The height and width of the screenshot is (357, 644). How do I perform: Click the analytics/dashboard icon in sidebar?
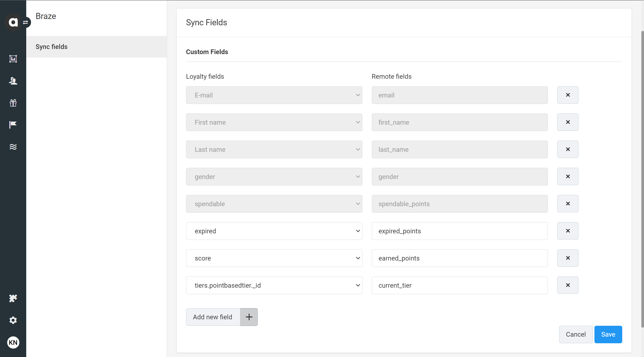click(13, 59)
